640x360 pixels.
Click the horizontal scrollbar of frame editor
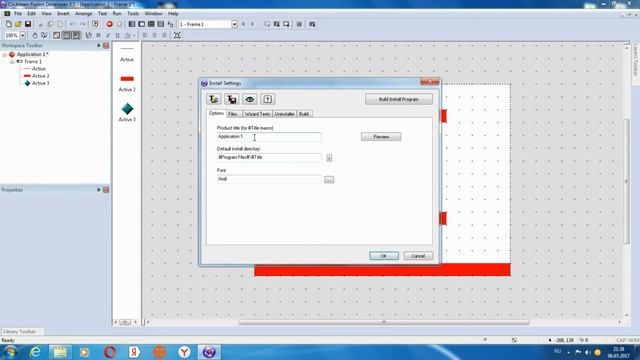pyautogui.click(x=384, y=322)
